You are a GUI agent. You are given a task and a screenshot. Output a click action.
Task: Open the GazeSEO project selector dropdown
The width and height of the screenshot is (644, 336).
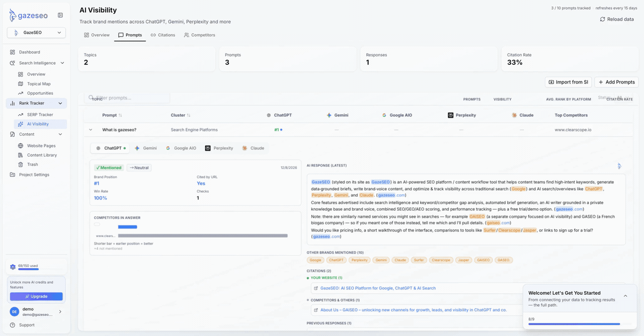click(36, 33)
